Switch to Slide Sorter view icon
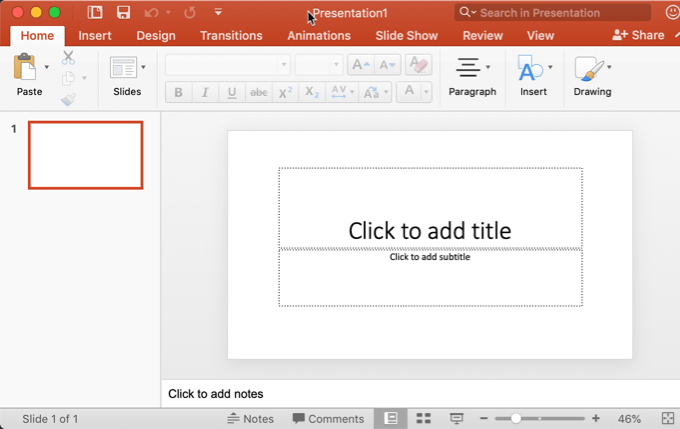 pos(423,418)
